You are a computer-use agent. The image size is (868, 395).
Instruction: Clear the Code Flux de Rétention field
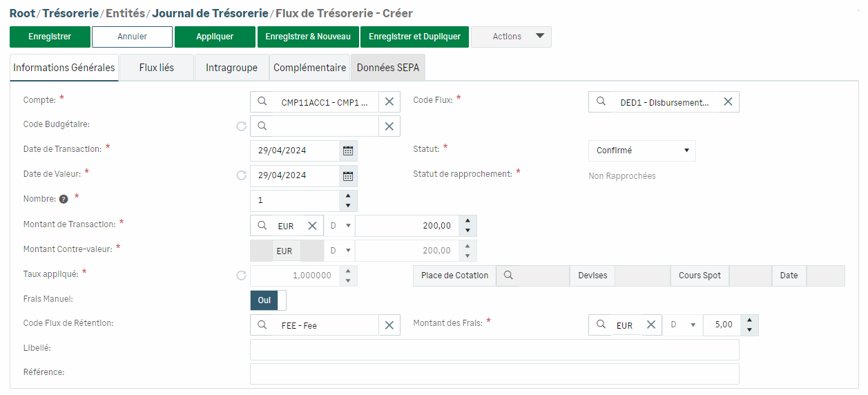[389, 325]
